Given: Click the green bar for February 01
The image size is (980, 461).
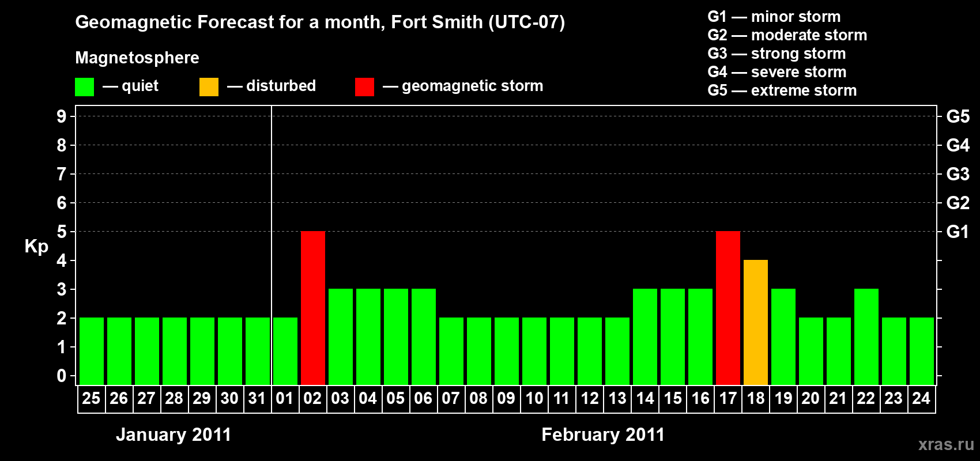Looking at the screenshot, I should click(x=285, y=352).
